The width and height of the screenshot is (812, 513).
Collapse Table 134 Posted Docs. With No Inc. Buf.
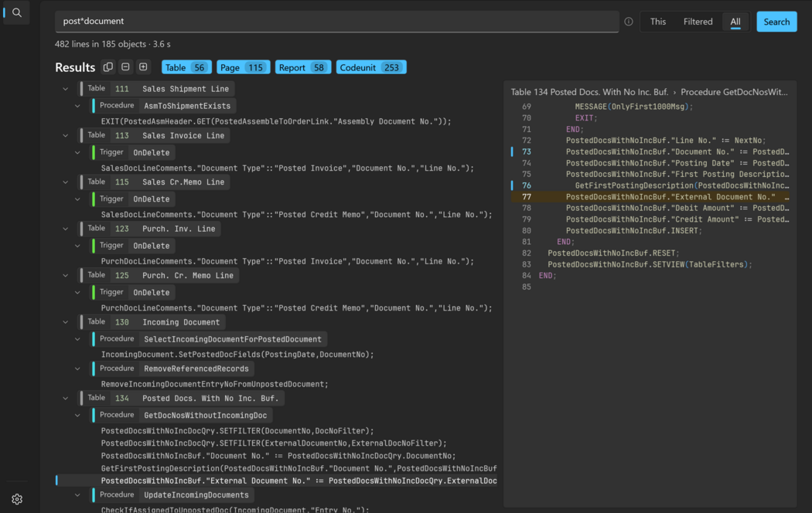point(66,398)
